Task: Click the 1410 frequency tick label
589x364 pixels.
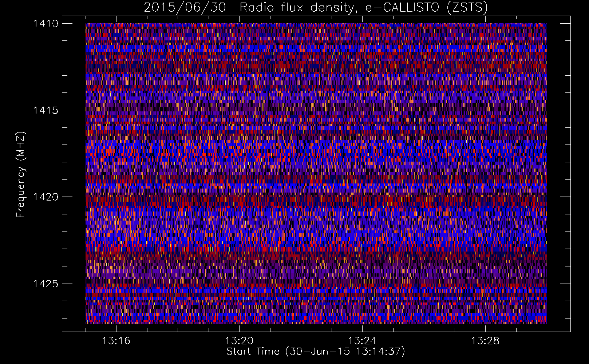Action: pyautogui.click(x=46, y=24)
